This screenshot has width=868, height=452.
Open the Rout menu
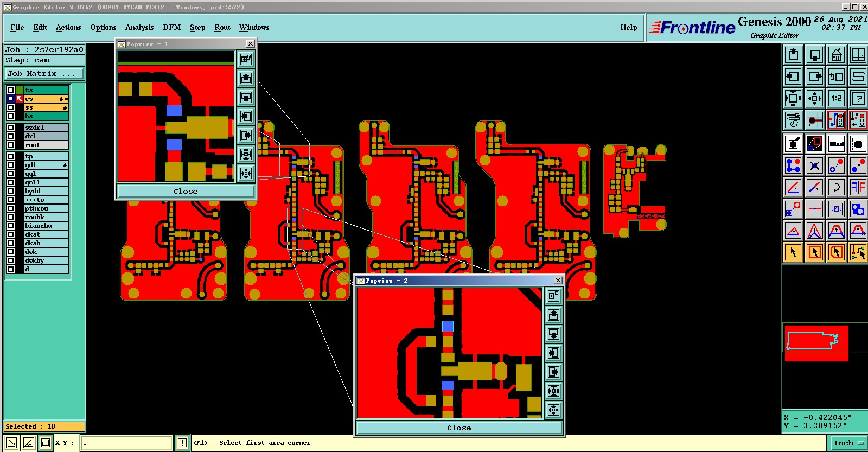click(x=222, y=27)
